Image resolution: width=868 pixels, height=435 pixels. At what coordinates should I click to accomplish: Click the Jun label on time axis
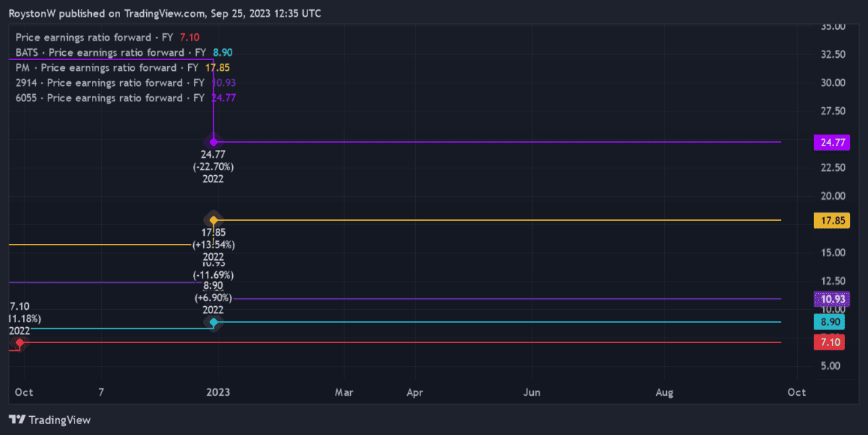pyautogui.click(x=532, y=392)
